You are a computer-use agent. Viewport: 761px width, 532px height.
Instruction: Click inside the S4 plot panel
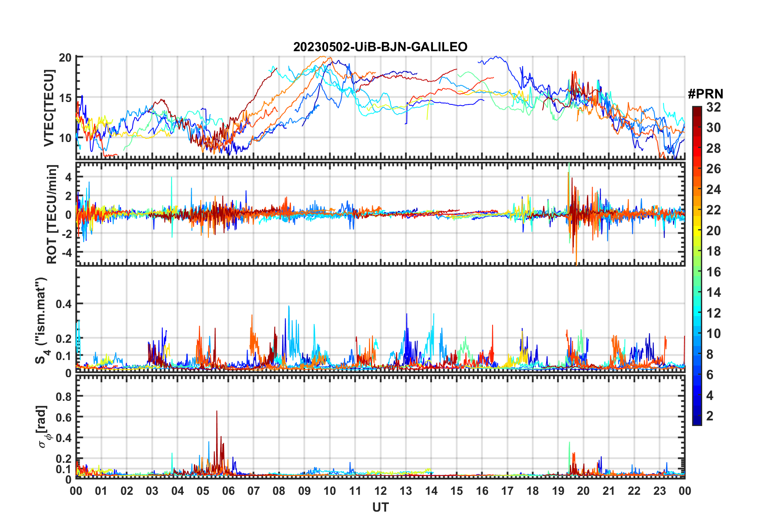380,320
